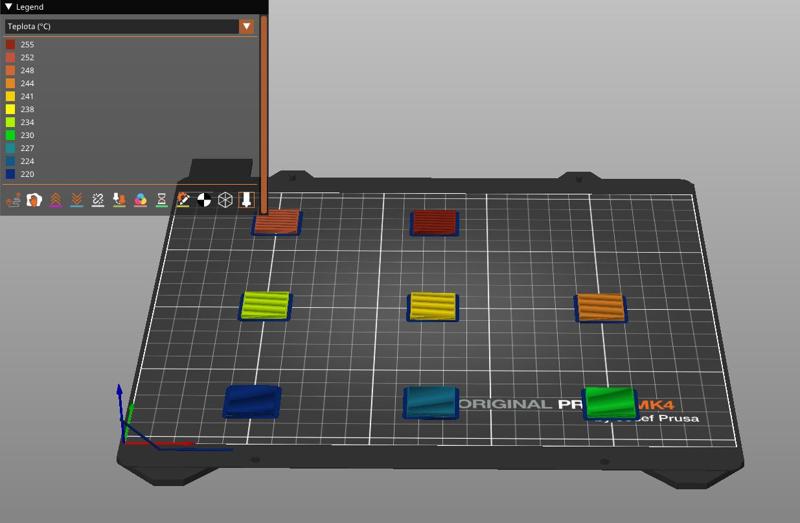Toggle custom G-code pencil icon
This screenshot has height=523, width=800.
pyautogui.click(x=183, y=200)
